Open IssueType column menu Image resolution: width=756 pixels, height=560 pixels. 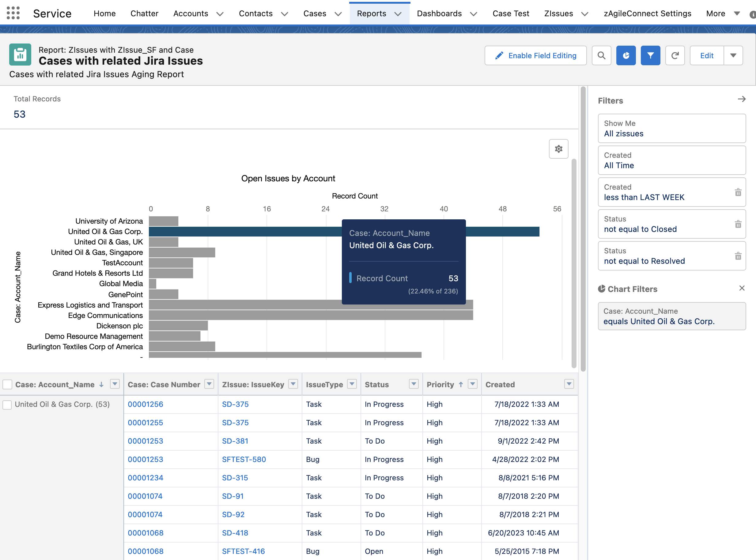click(352, 384)
